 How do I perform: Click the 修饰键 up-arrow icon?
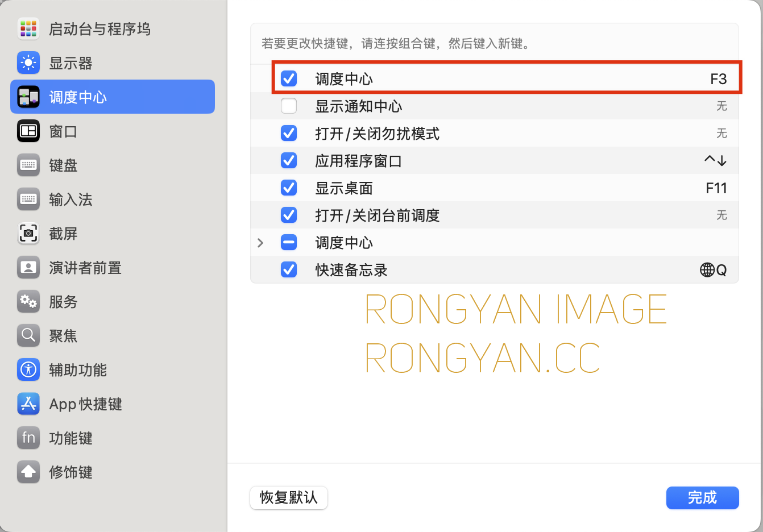[x=28, y=472]
